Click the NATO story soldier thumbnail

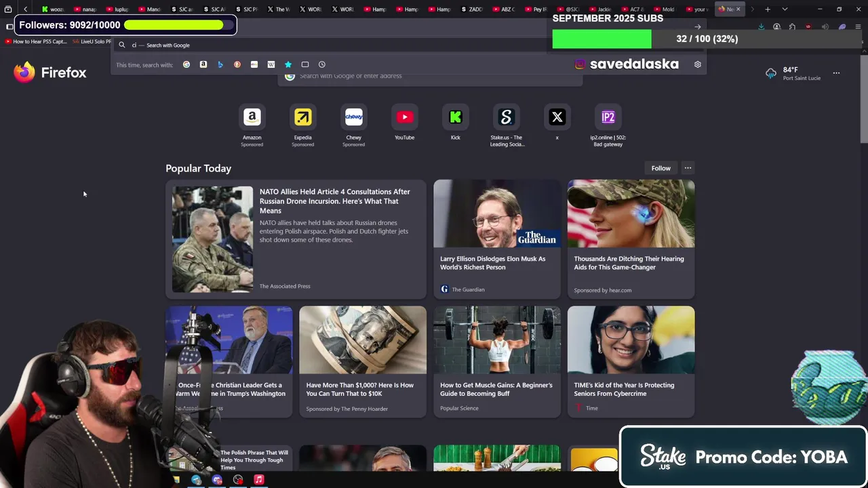pyautogui.click(x=212, y=239)
